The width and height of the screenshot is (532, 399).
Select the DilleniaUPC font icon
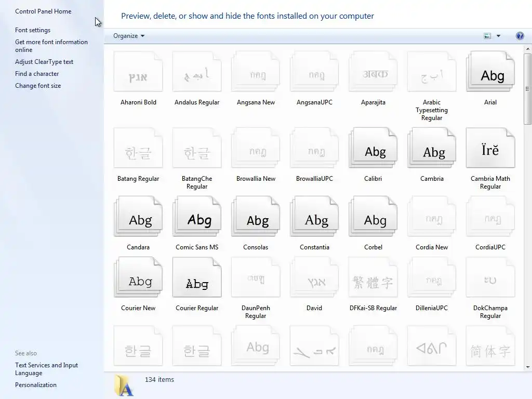432,277
